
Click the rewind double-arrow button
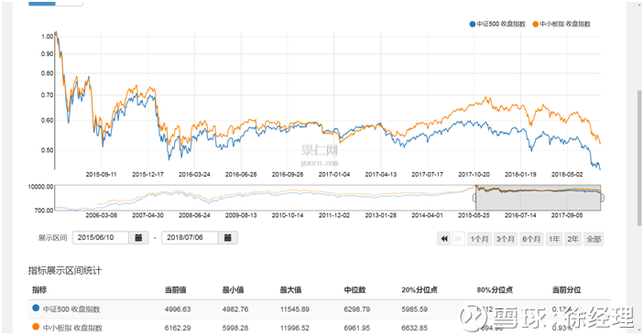click(x=443, y=239)
